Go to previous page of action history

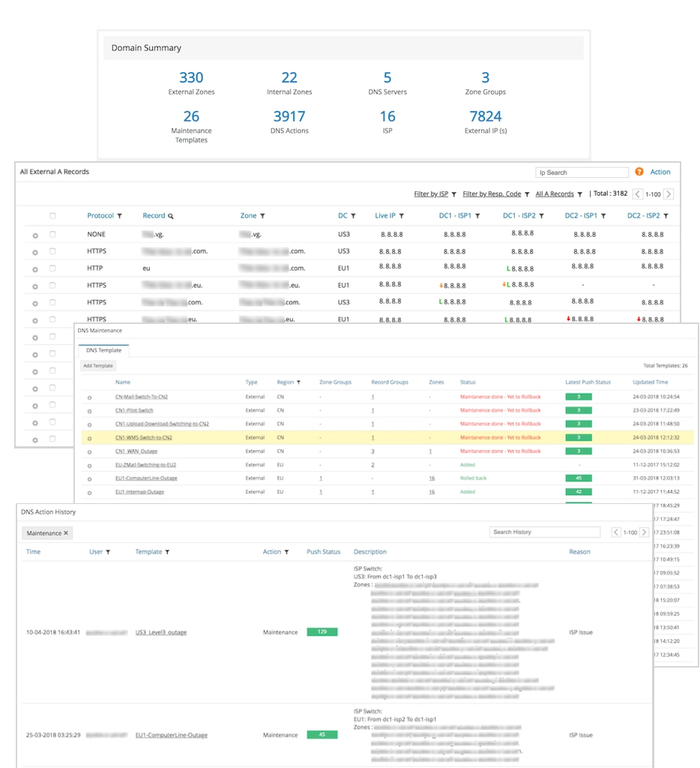[x=617, y=532]
